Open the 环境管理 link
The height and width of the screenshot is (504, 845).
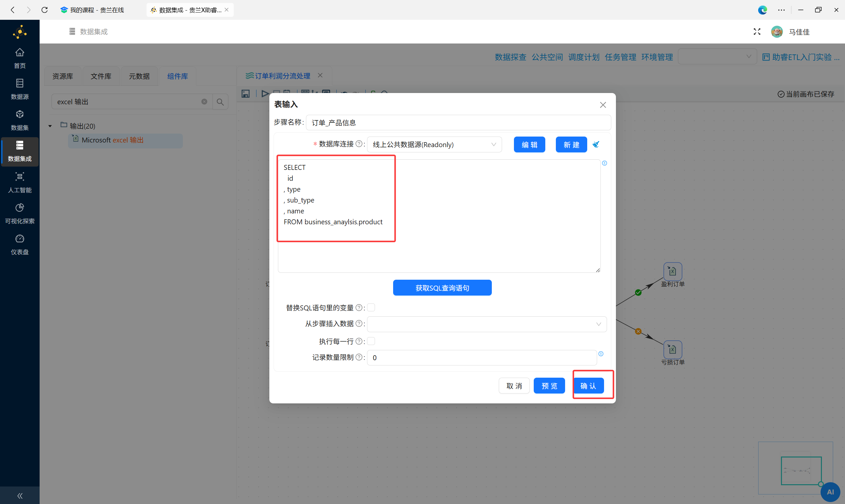[x=657, y=57]
